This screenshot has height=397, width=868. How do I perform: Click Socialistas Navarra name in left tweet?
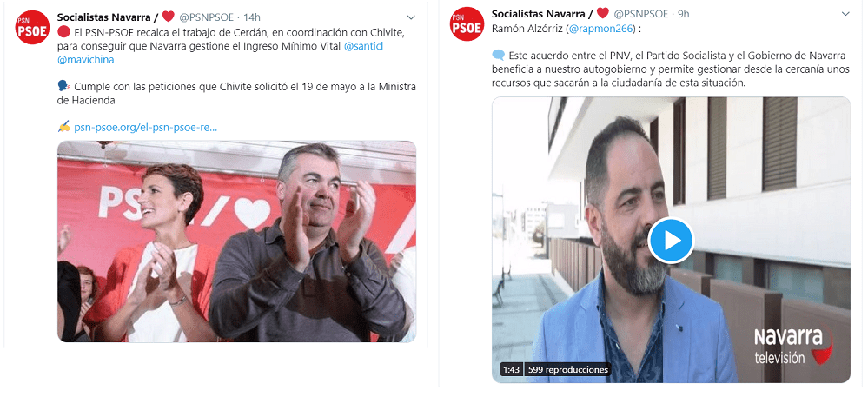tap(104, 17)
